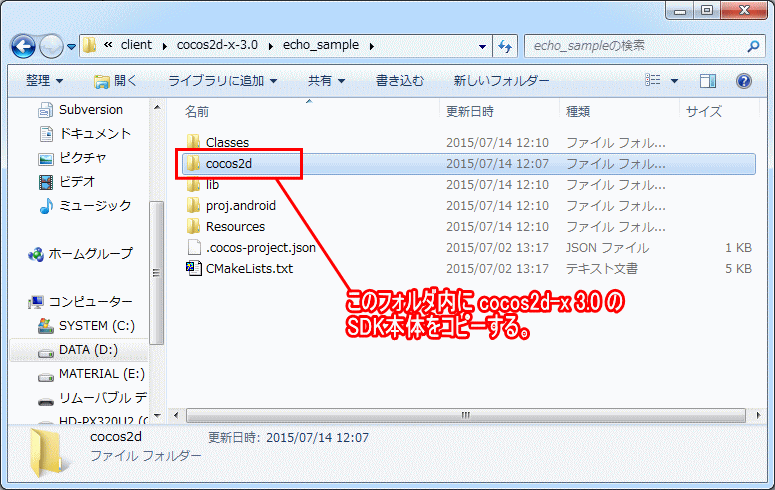Click 書き込む in the toolbar
775x490 pixels.
click(x=400, y=81)
